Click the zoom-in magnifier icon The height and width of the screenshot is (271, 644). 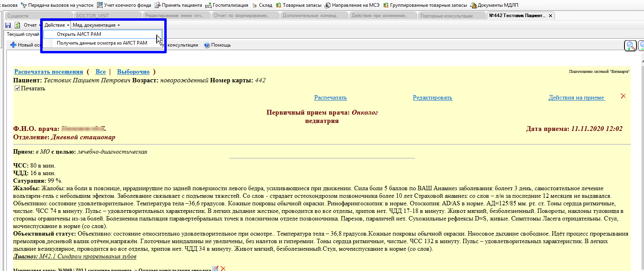pos(630,46)
